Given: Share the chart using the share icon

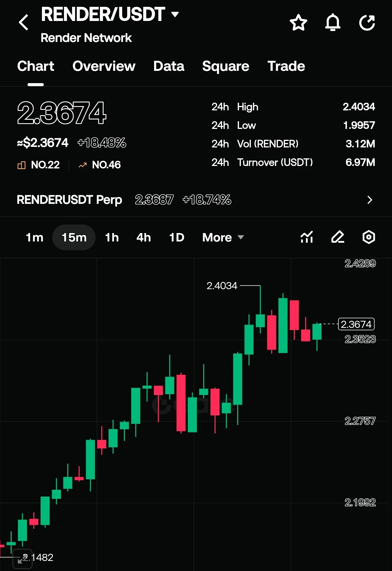Looking at the screenshot, I should (x=367, y=22).
